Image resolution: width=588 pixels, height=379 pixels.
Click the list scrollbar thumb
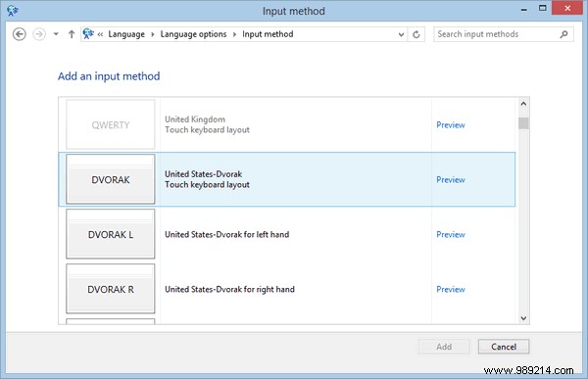pyautogui.click(x=523, y=123)
